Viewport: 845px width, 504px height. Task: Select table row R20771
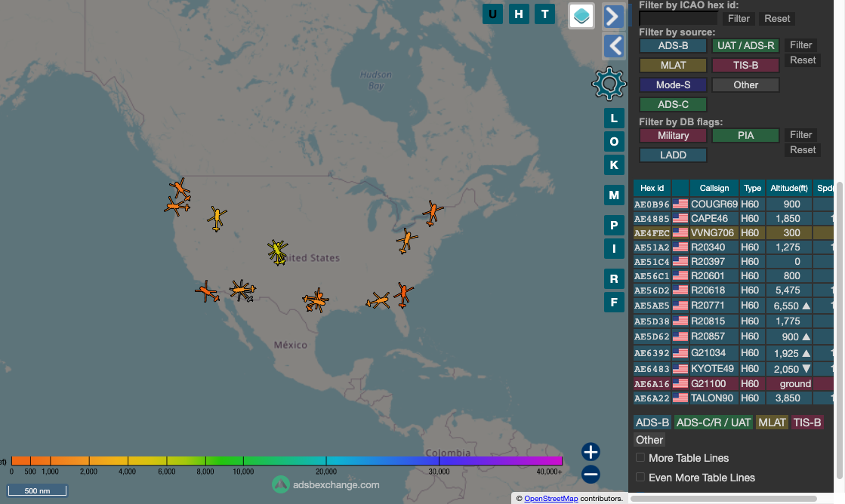click(733, 306)
